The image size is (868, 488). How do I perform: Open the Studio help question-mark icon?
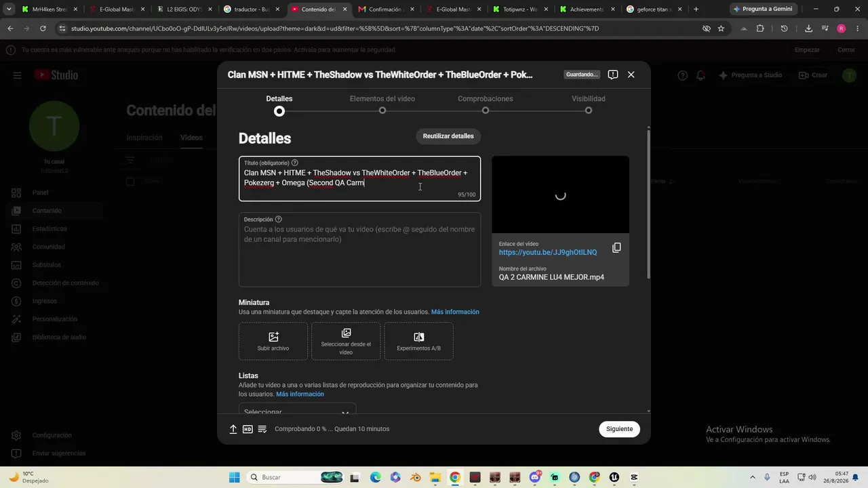coord(683,75)
